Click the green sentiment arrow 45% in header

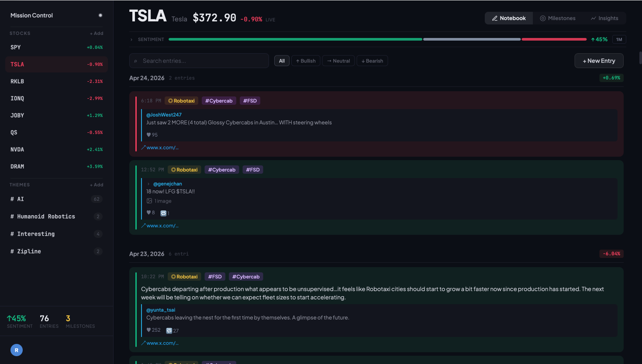(x=599, y=39)
